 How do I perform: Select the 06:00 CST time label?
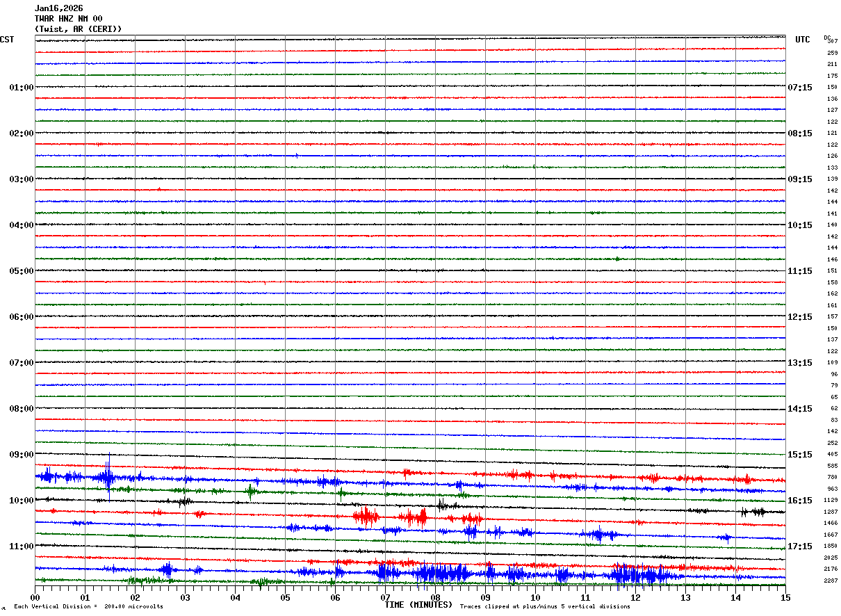22,317
